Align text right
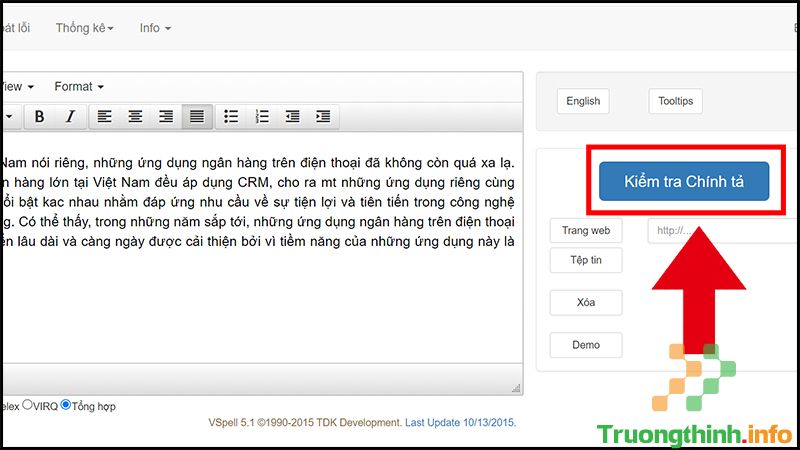The width and height of the screenshot is (800, 450). coord(166,117)
